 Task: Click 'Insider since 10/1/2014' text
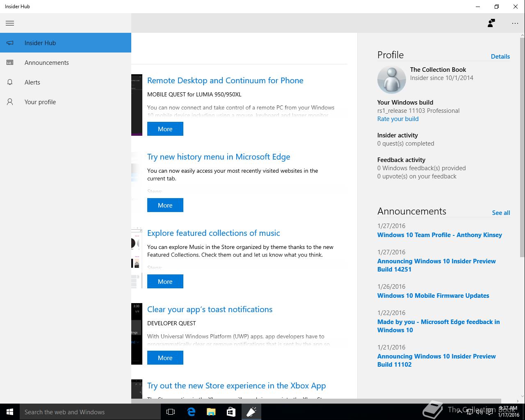pyautogui.click(x=442, y=78)
